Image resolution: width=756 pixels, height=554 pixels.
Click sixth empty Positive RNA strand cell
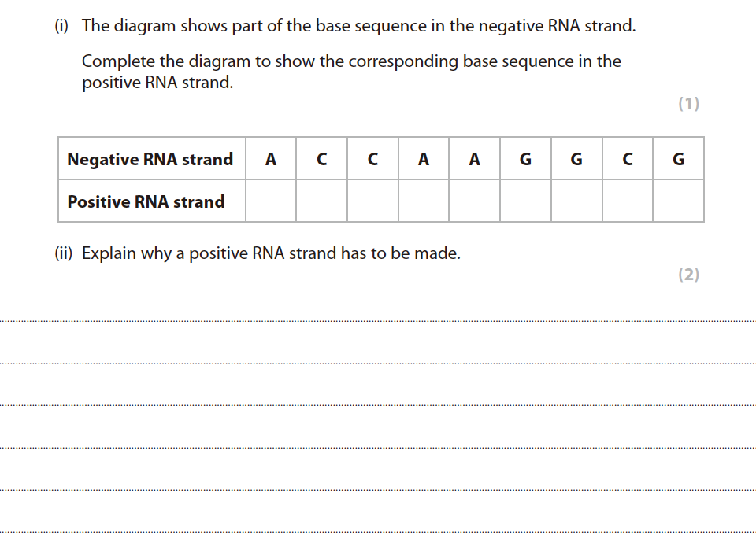pos(525,201)
